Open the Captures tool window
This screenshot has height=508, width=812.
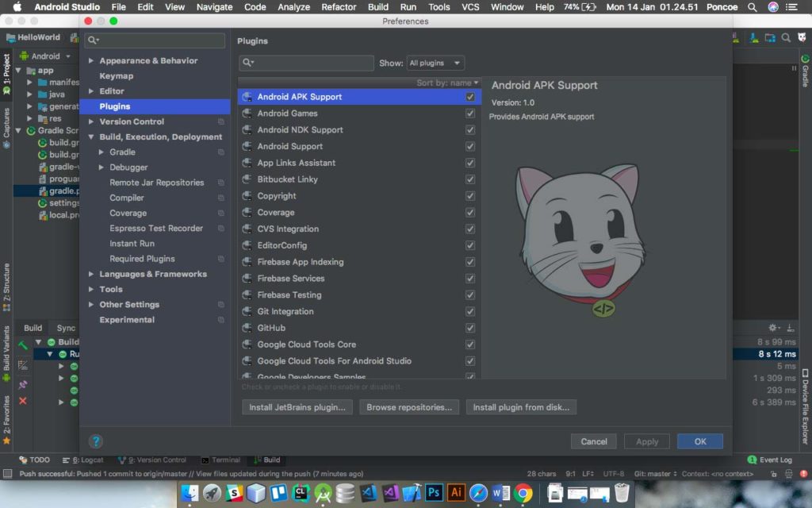(6, 128)
